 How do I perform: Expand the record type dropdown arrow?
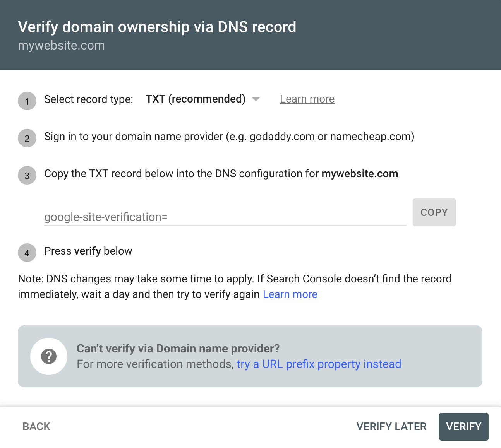256,99
